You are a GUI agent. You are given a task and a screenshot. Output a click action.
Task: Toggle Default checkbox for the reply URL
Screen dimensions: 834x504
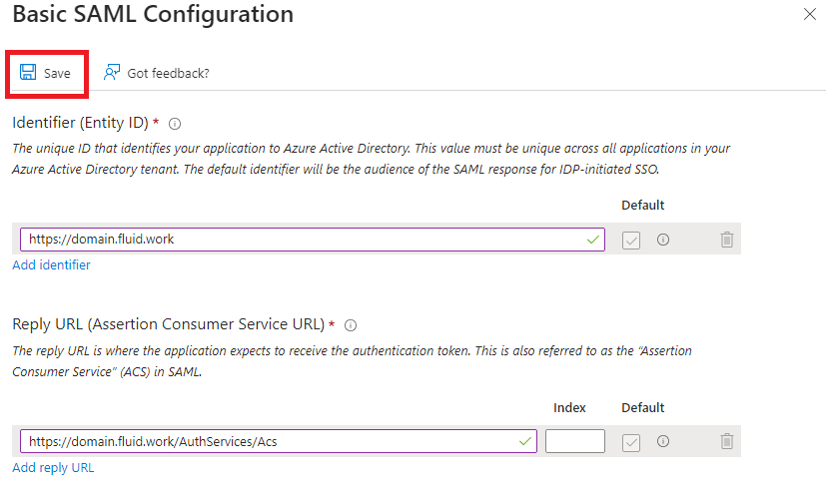631,442
